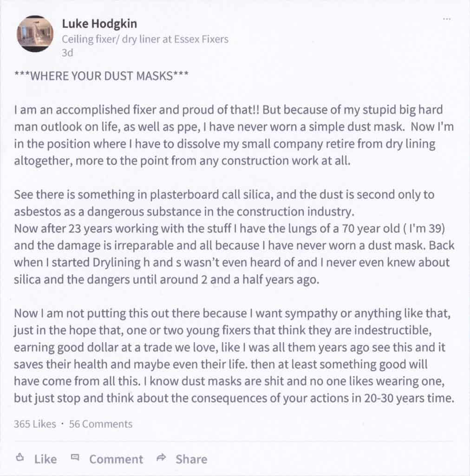Click the Luke Hodgkin author name

click(x=99, y=24)
